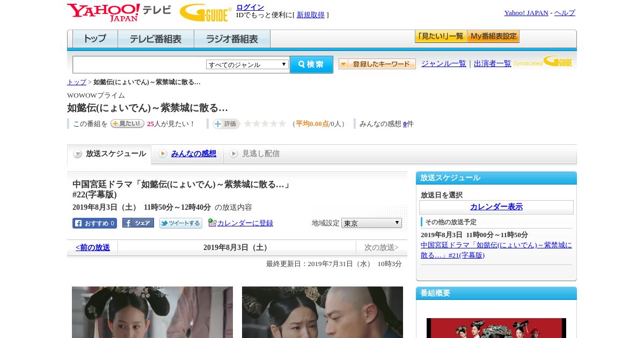
Task: Click the 2019年8月3日（土） date between navigation links
Action: pos(237,248)
